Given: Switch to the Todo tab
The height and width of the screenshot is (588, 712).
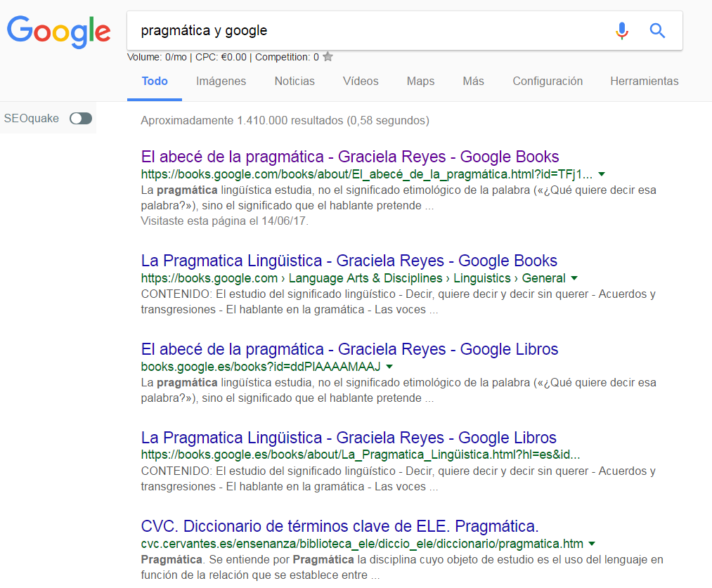Looking at the screenshot, I should (154, 81).
